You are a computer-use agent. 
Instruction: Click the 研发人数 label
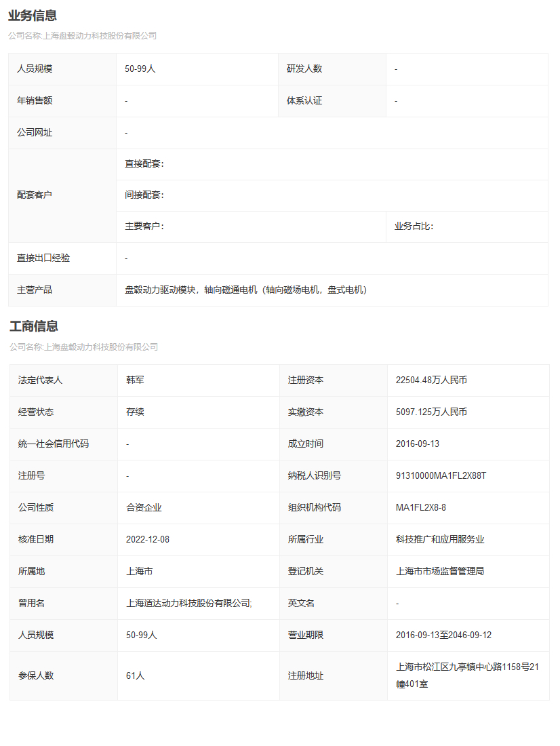tap(304, 69)
